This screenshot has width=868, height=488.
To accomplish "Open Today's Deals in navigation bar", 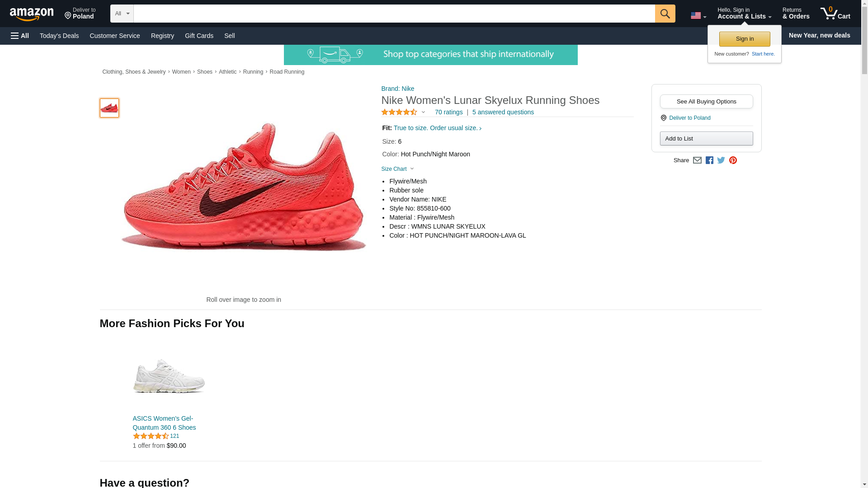I will 59,36.
